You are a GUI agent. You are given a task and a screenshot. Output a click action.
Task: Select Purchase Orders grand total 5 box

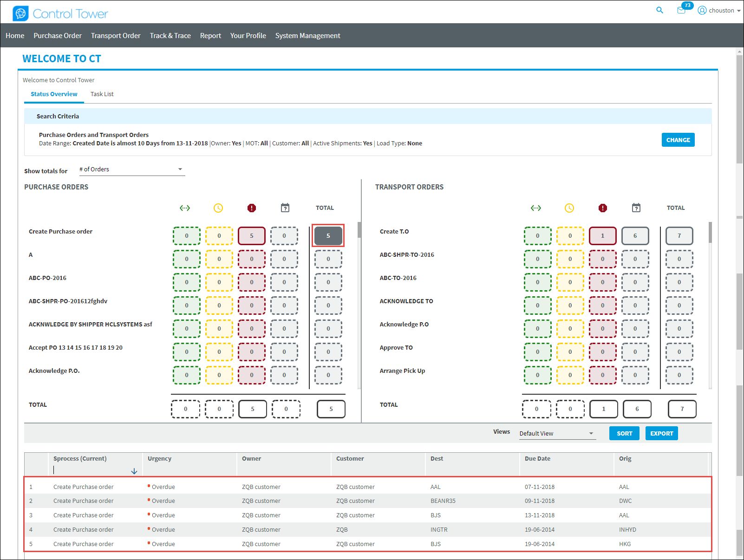(331, 409)
